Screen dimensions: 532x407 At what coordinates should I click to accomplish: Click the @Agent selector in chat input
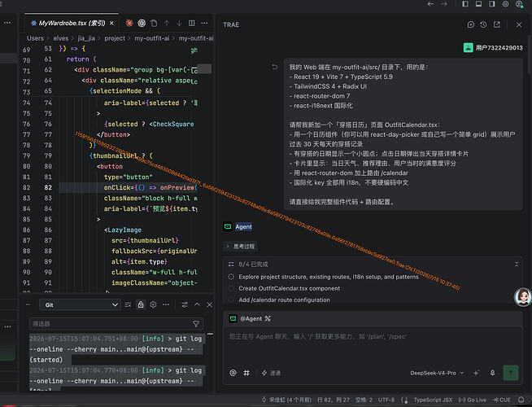click(x=251, y=318)
